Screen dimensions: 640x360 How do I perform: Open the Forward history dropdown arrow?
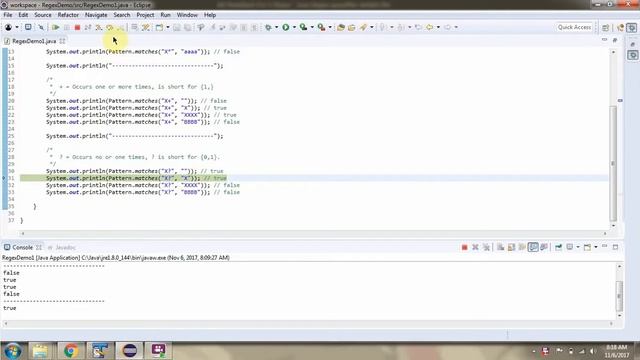[x=456, y=27]
